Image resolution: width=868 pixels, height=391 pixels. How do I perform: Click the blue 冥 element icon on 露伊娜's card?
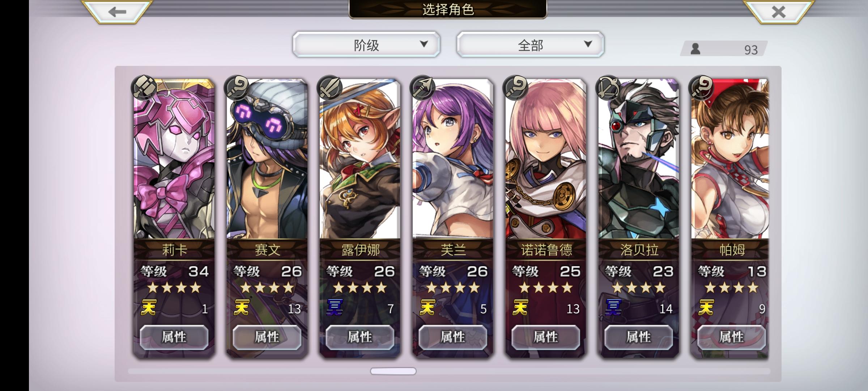click(335, 308)
